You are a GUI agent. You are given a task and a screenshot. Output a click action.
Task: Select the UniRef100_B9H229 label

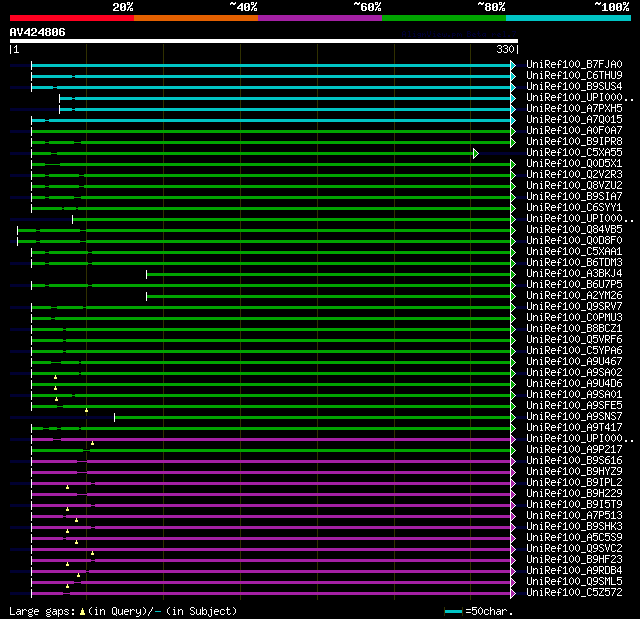pyautogui.click(x=574, y=494)
